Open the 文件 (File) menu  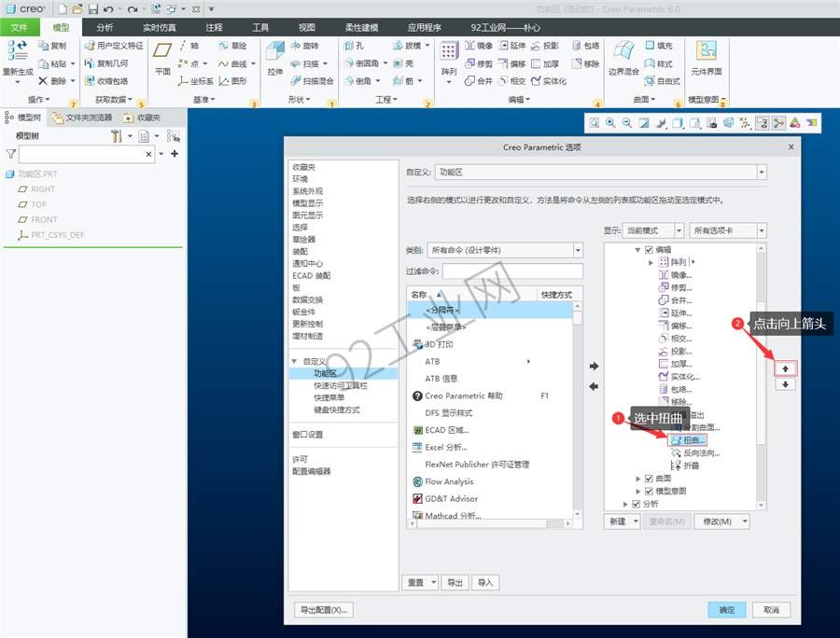pyautogui.click(x=20, y=27)
